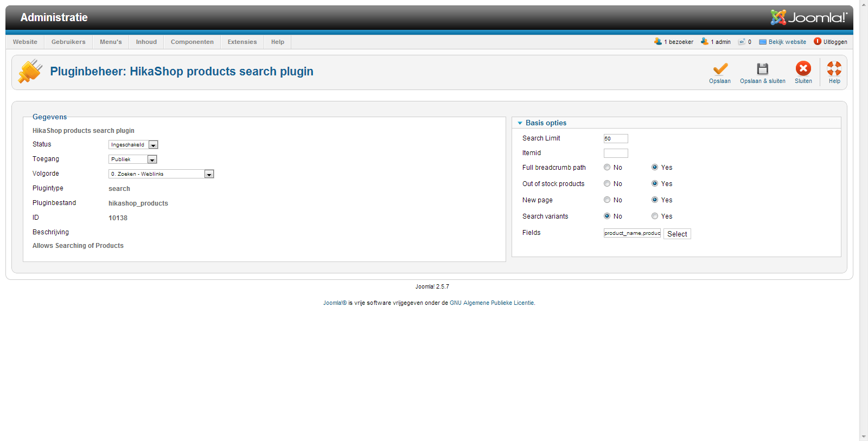Click the Bekijk website link
Image resolution: width=868 pixels, height=441 pixels.
click(x=787, y=42)
